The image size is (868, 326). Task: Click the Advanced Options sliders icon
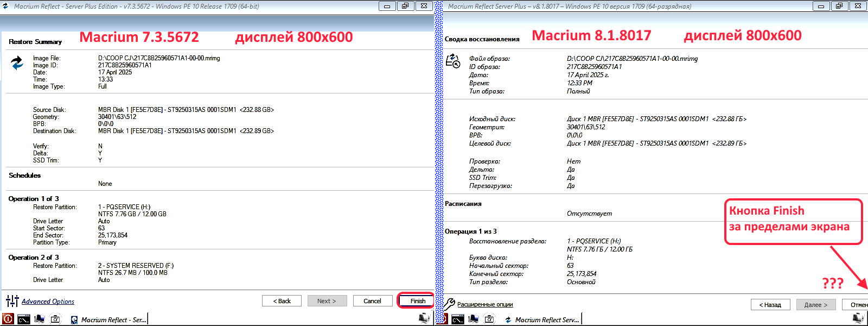(12, 301)
